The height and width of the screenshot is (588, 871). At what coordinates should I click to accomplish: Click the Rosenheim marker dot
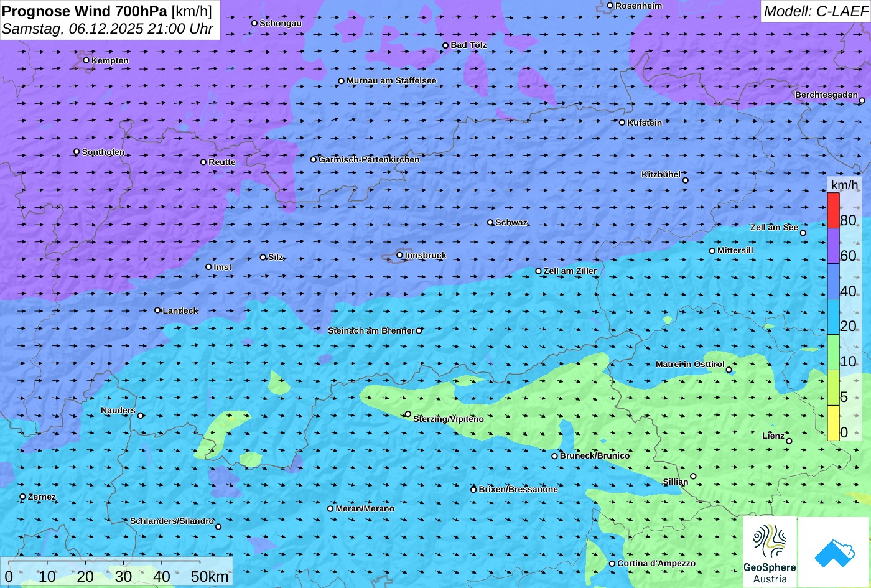(610, 6)
